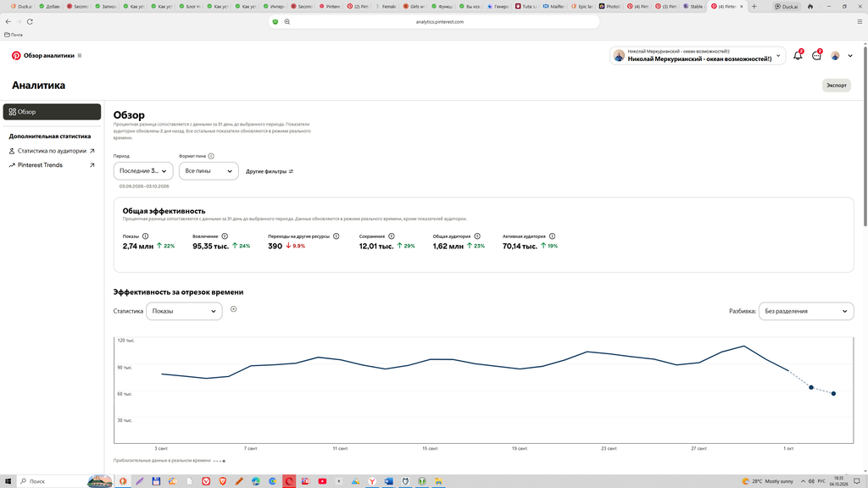Image resolution: width=868 pixels, height=488 pixels.
Task: Switch to the Mailfer browser tab
Action: point(554,7)
